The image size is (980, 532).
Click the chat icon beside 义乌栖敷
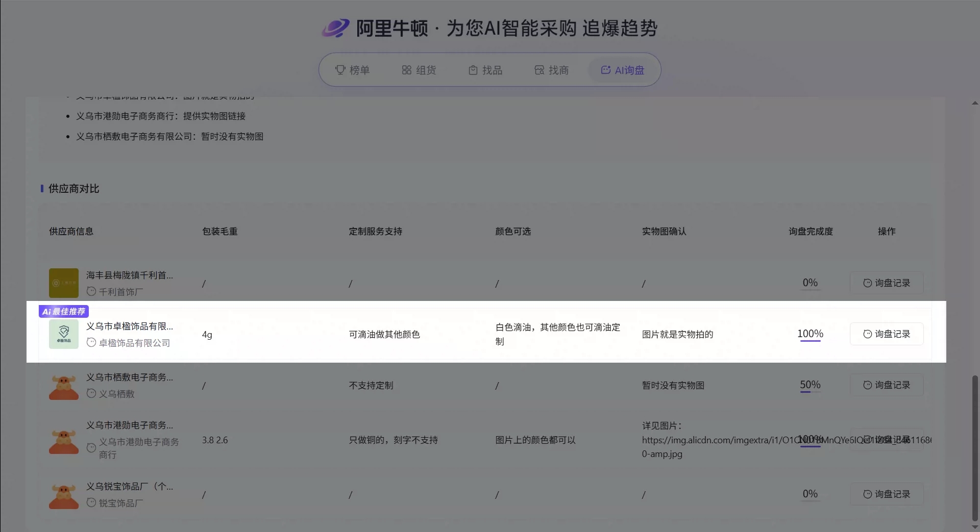coord(91,393)
